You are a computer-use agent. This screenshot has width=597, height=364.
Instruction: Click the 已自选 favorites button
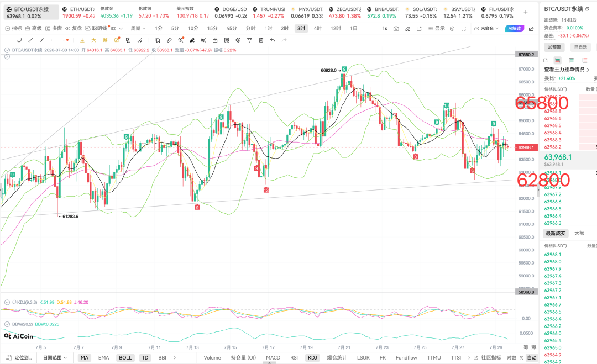coord(580,47)
